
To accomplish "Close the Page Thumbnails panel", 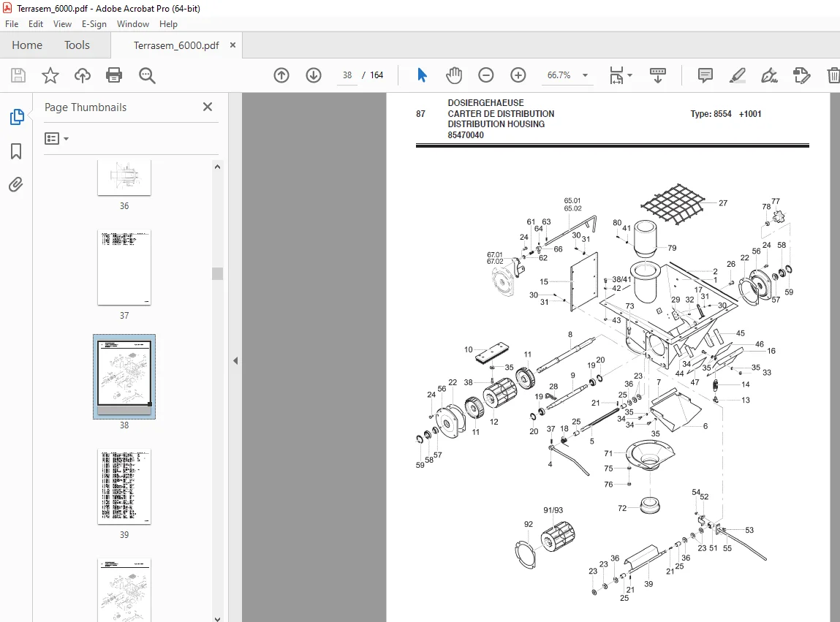I will pyautogui.click(x=208, y=107).
